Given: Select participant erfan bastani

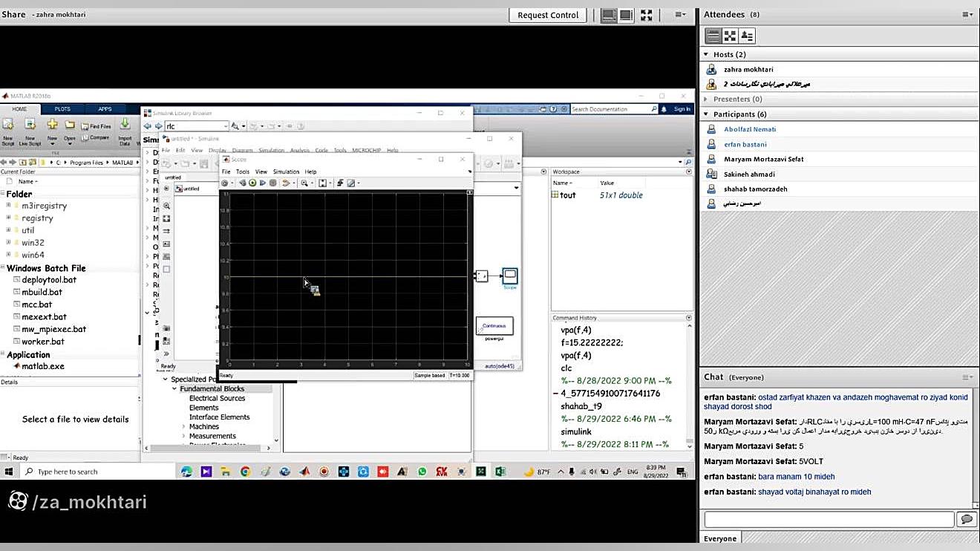Looking at the screenshot, I should point(745,144).
